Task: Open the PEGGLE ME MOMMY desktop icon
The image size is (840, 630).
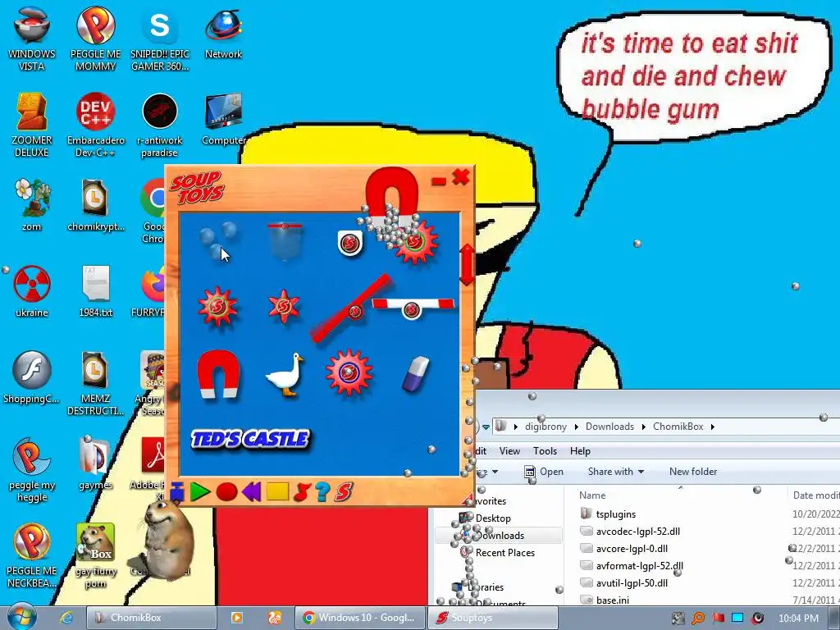Action: coord(95,39)
